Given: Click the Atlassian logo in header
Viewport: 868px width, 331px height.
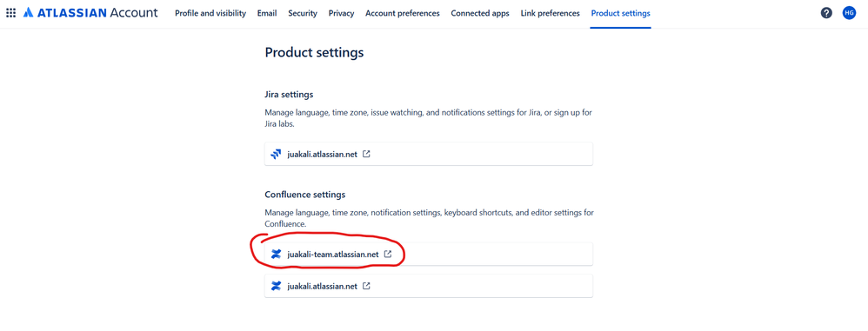Looking at the screenshot, I should (x=90, y=13).
